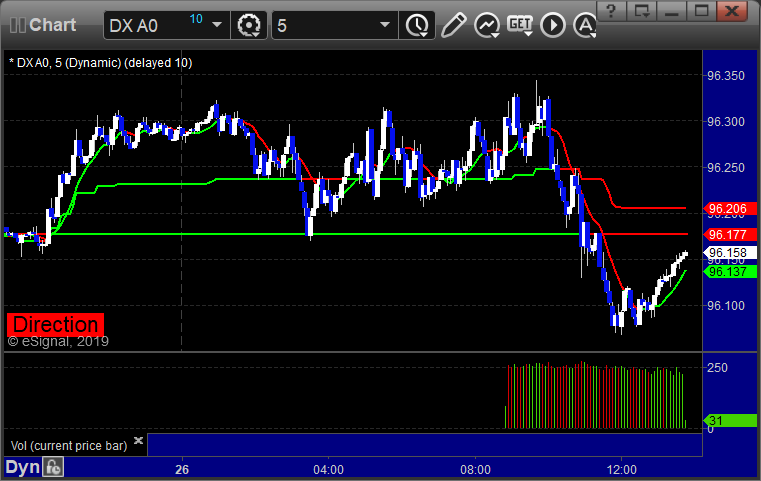Viewport: 761px width, 481px height.
Task: Click the window pop-out menu icon
Action: point(642,11)
